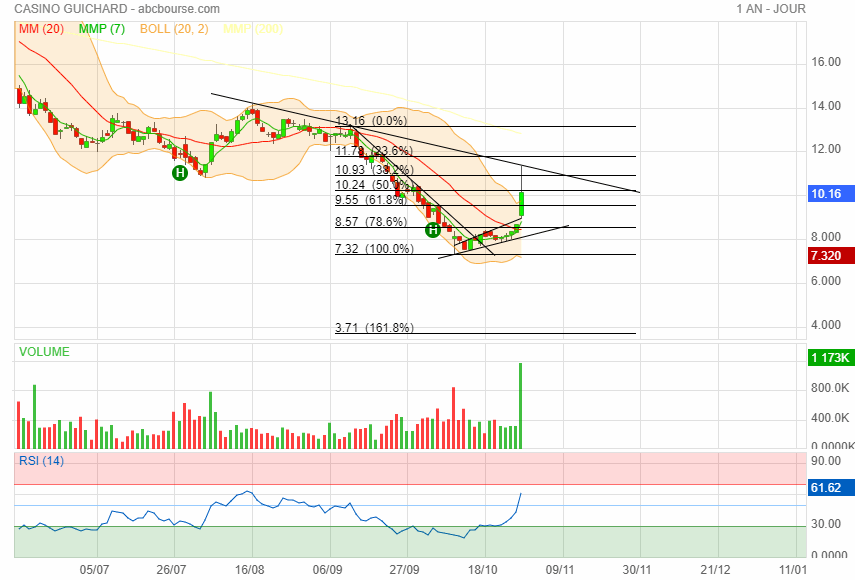The image size is (855, 580).
Task: Click the 30.00 RSI axis label
Action: coord(826,524)
